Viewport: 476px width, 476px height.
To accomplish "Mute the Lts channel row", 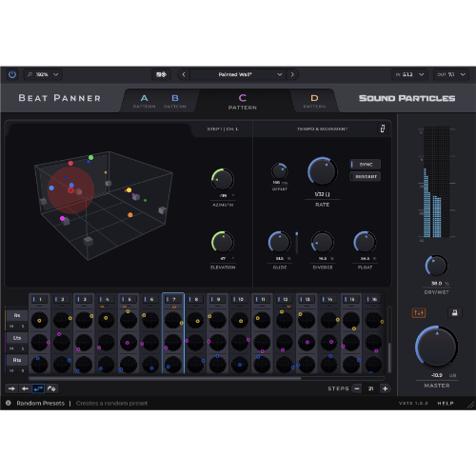I will coord(11,348).
